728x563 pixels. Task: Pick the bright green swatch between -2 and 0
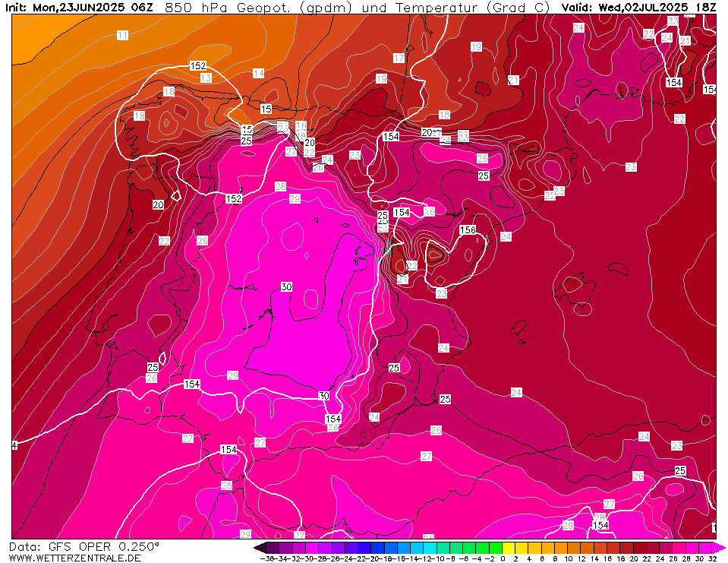(x=496, y=548)
